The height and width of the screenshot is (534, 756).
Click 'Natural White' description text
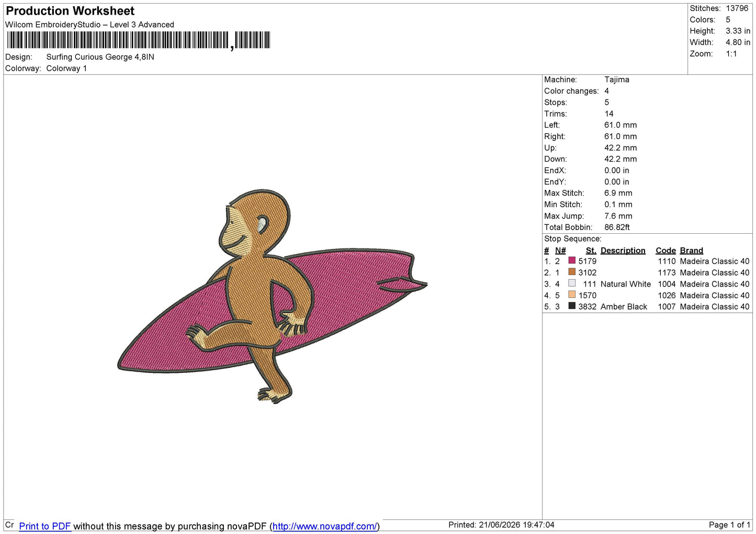click(626, 284)
